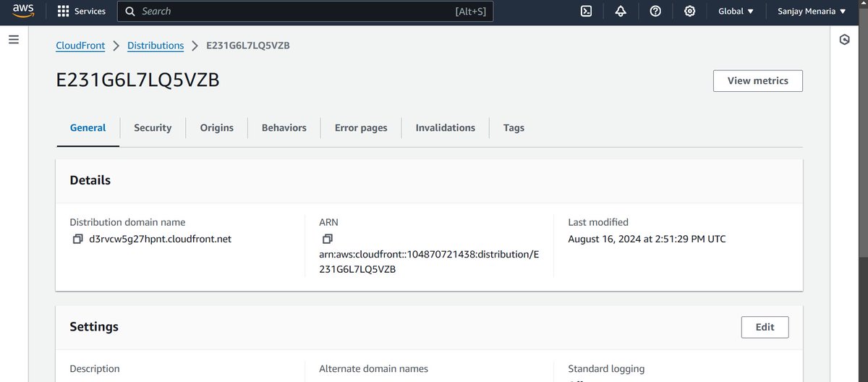The image size is (868, 382).
Task: Click the Last modified label
Action: [x=598, y=222]
